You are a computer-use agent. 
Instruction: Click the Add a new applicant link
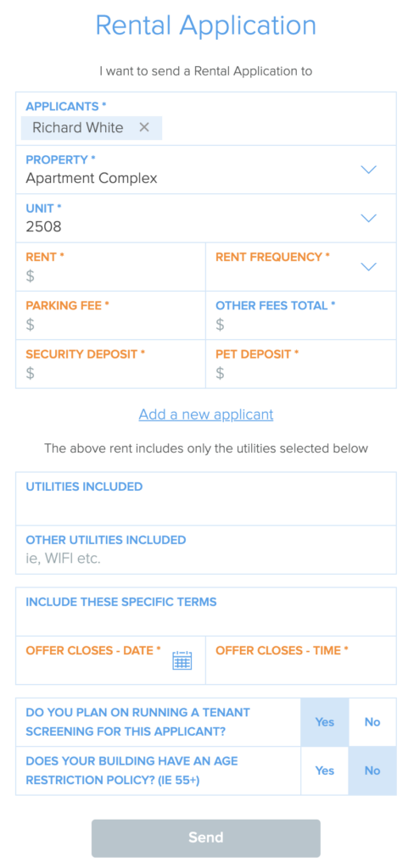tap(206, 414)
